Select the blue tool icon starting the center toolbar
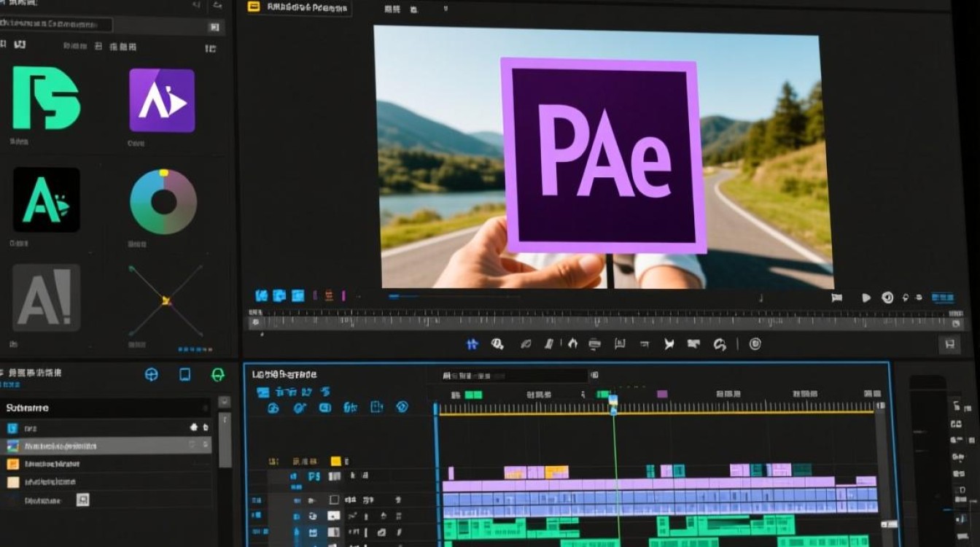This screenshot has height=547, width=980. pos(472,344)
